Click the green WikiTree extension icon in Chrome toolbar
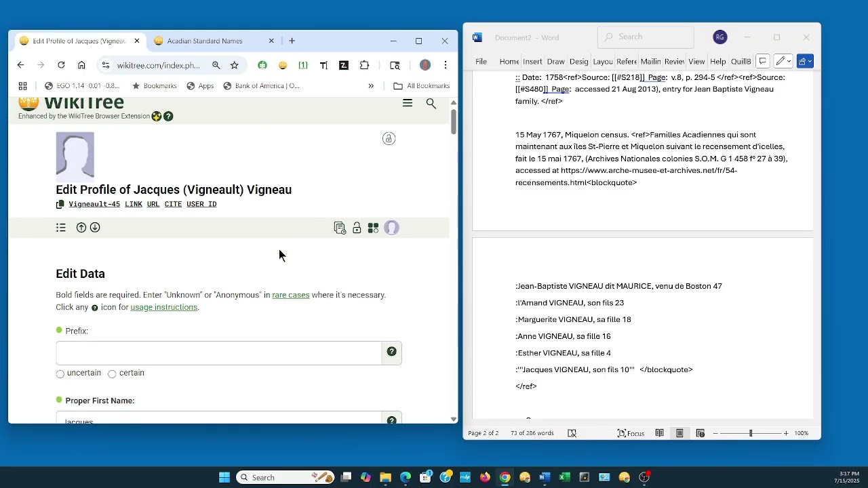Viewport: 868px width, 488px height. point(262,65)
